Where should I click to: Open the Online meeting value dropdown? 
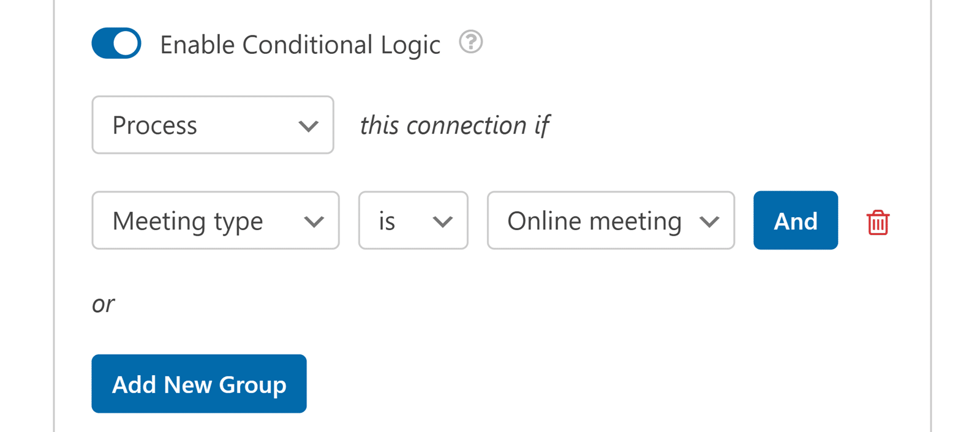pyautogui.click(x=610, y=220)
